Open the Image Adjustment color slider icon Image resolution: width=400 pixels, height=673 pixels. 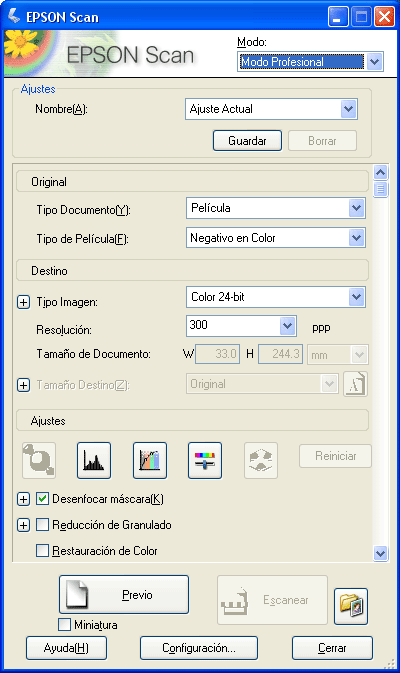tap(205, 461)
